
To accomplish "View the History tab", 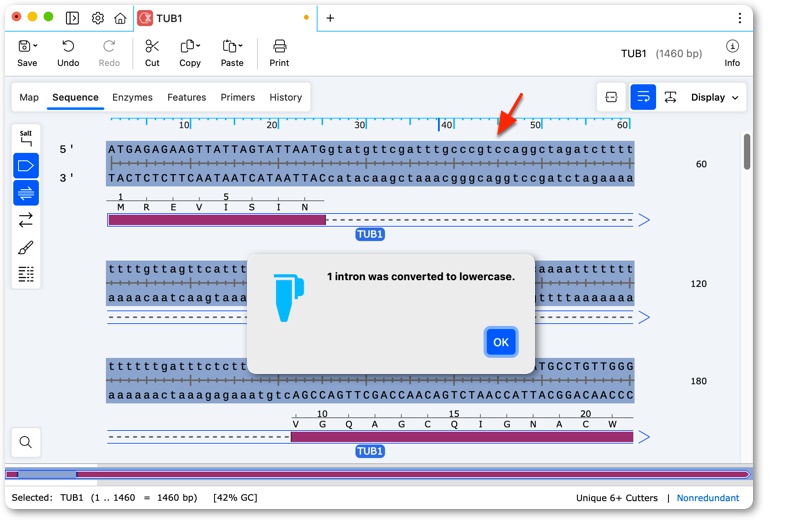I will 286,97.
